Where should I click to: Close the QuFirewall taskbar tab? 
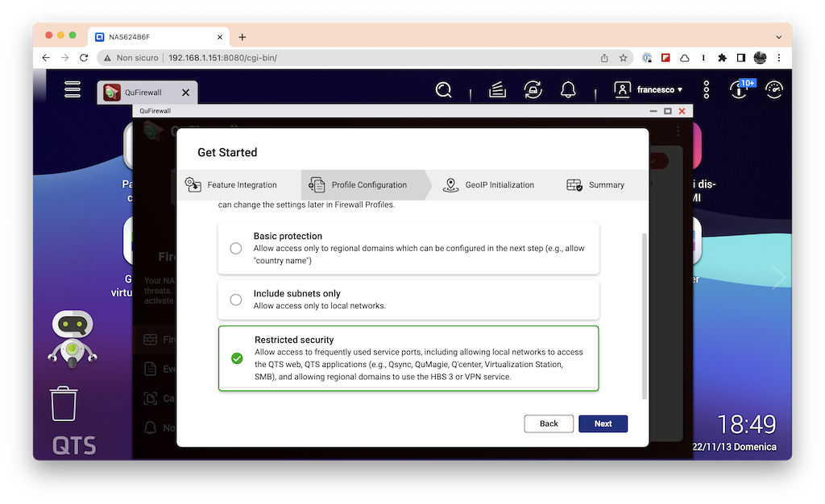[x=186, y=93]
